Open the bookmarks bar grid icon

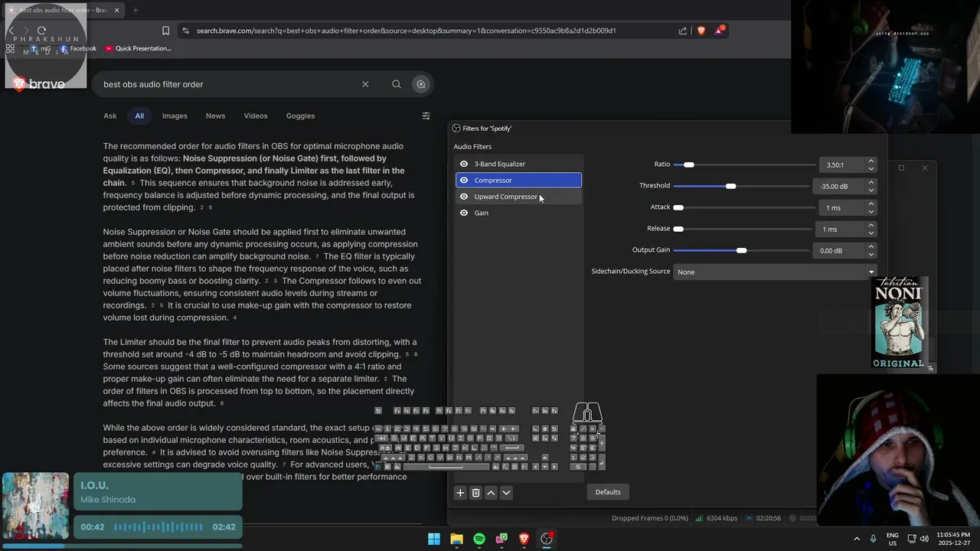click(10, 48)
